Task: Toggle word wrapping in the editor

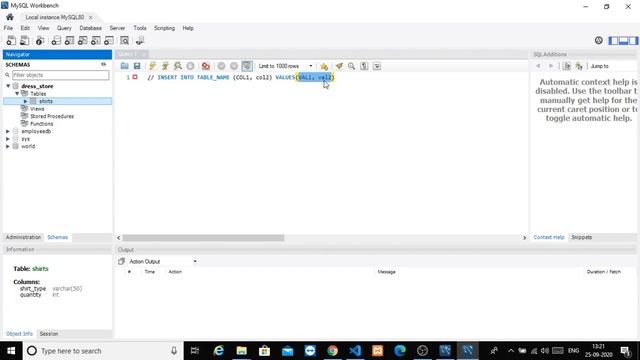Action: pyautogui.click(x=377, y=66)
